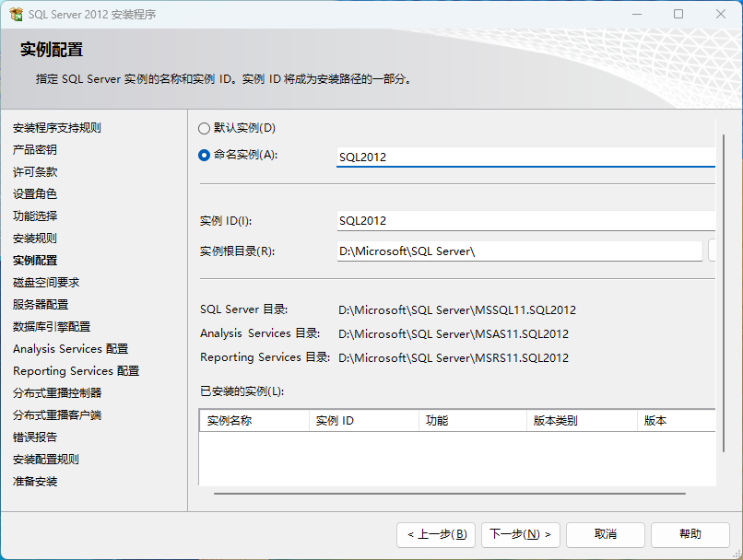
Task: Click the horizontal scrollbar below the instances list
Action: click(450, 494)
